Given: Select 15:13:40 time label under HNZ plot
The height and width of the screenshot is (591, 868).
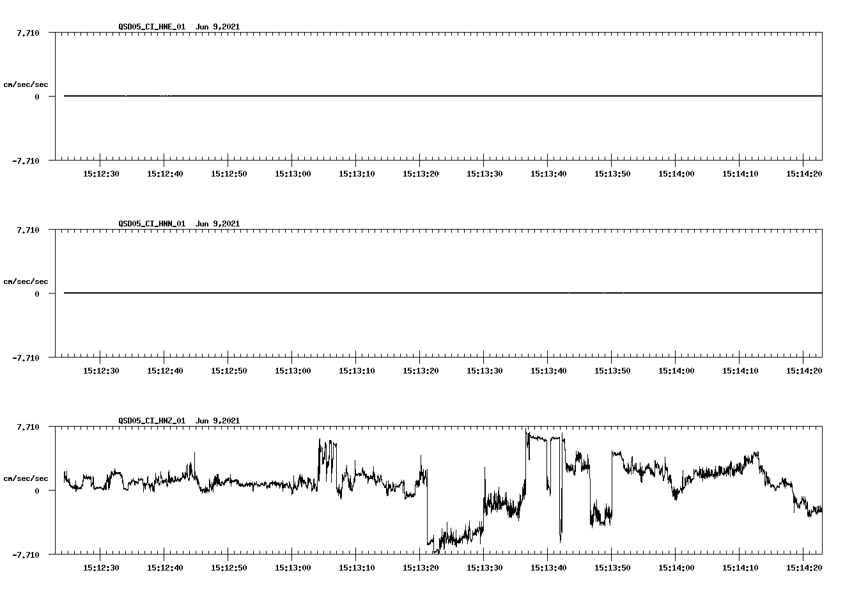Looking at the screenshot, I should [x=548, y=568].
